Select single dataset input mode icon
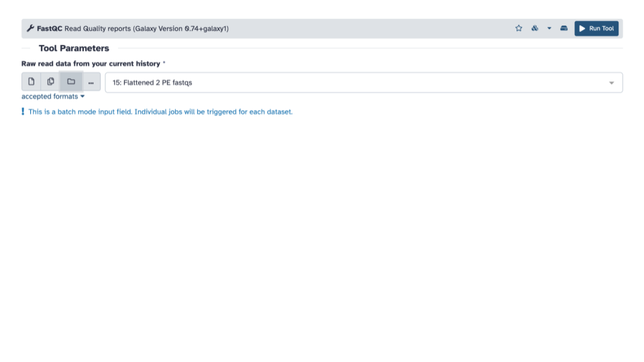 tap(32, 81)
